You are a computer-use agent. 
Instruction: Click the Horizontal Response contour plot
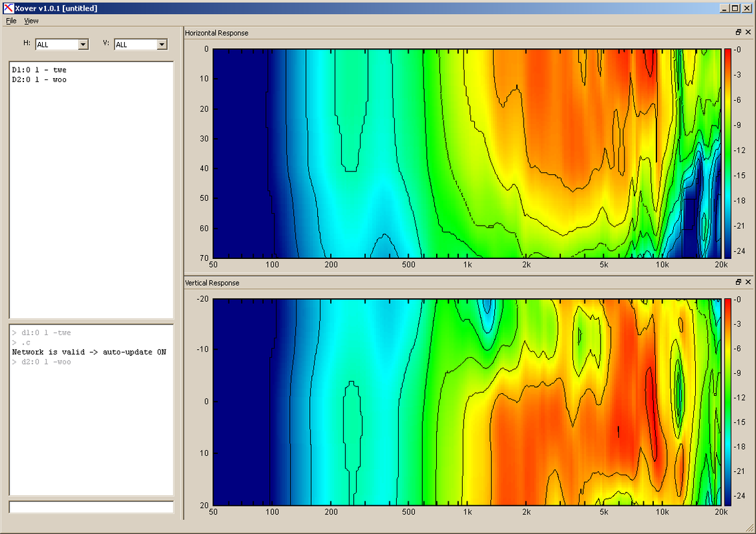coord(467,154)
